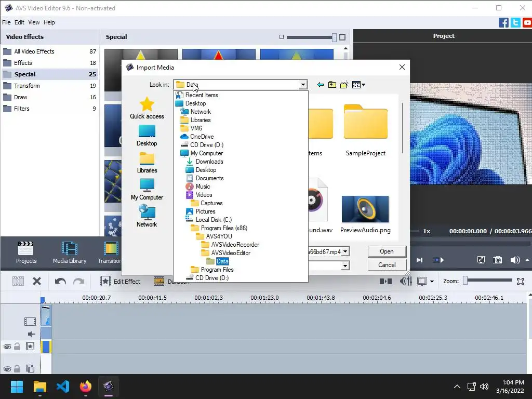Toggle lock on video effects track
This screenshot has height=399, width=532.
point(17,347)
